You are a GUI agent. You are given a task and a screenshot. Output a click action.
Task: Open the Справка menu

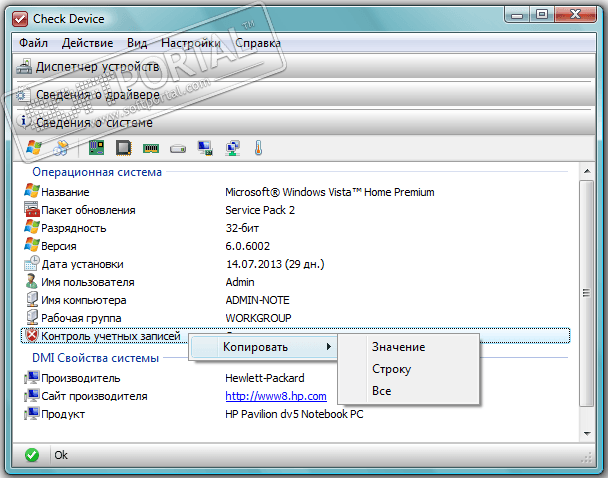(258, 43)
